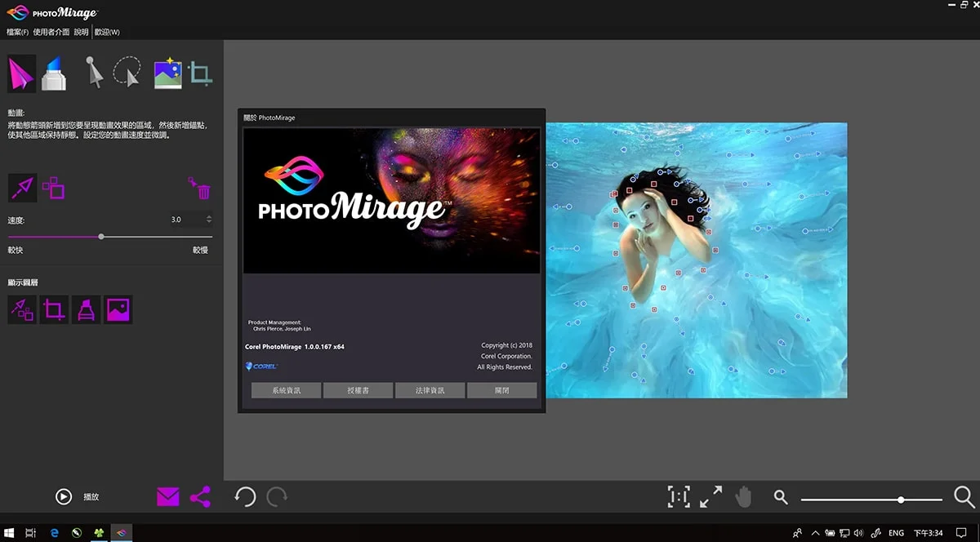Click the undo arrow
980x542 pixels.
244,496
